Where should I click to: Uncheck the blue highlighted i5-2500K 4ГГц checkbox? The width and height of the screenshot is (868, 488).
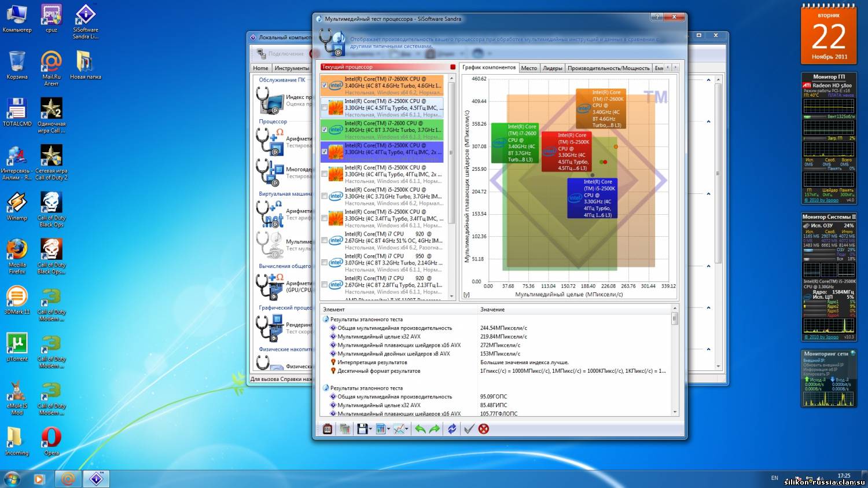click(324, 152)
